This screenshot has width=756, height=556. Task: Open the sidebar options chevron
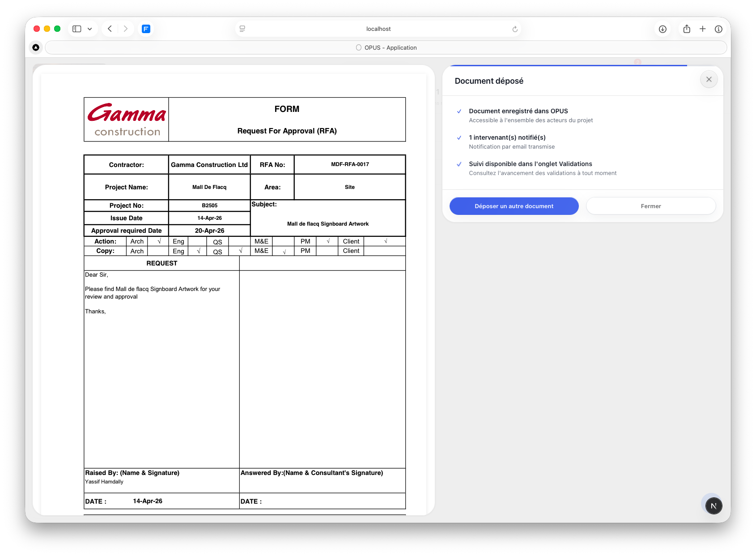point(90,29)
